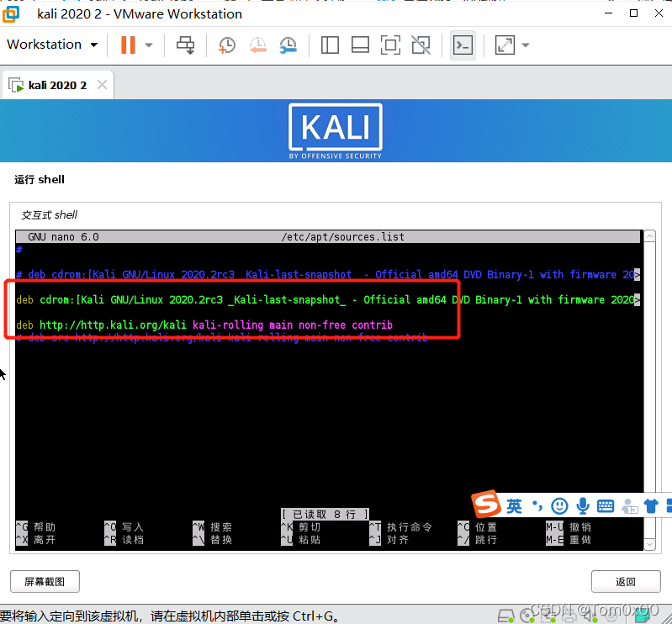Click the 剪切 cut shortcut in nano
Viewport: 672px width, 624px height.
click(x=301, y=527)
